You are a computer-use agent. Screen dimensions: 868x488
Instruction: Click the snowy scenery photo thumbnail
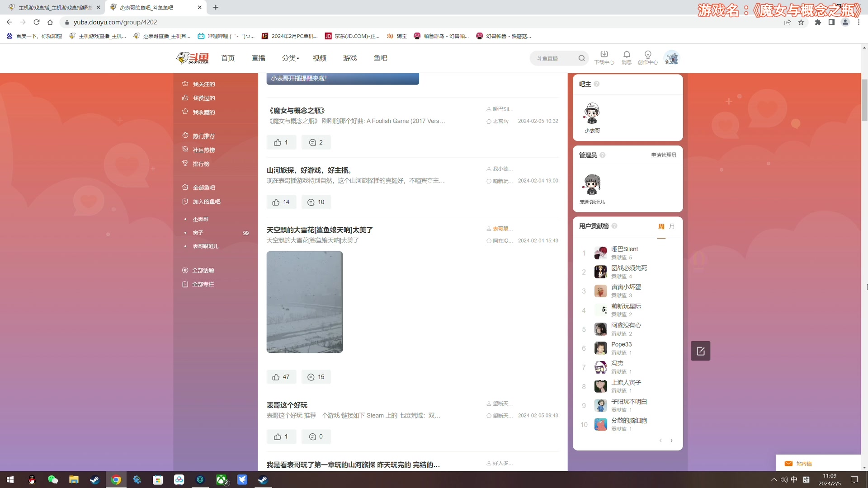click(304, 301)
